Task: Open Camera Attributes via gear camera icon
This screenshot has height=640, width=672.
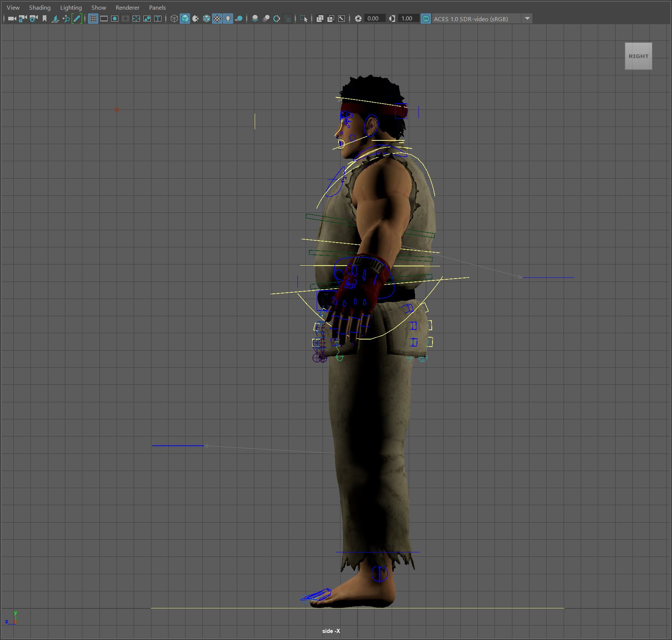Action: [33, 19]
